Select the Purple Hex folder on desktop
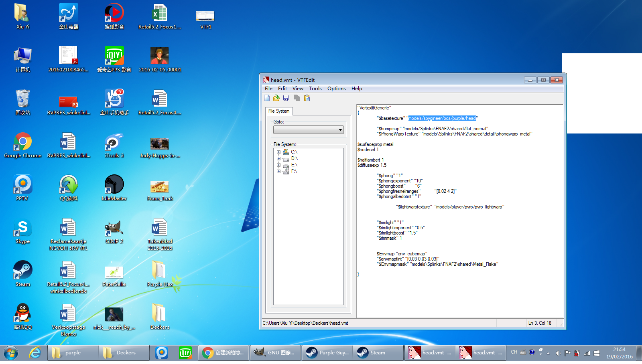The image size is (642, 364). [x=160, y=274]
